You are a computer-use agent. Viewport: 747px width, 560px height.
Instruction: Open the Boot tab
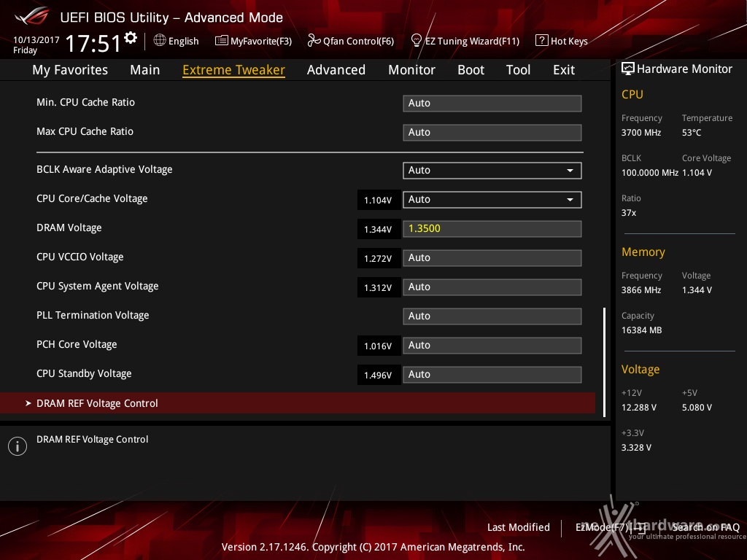pyautogui.click(x=471, y=70)
